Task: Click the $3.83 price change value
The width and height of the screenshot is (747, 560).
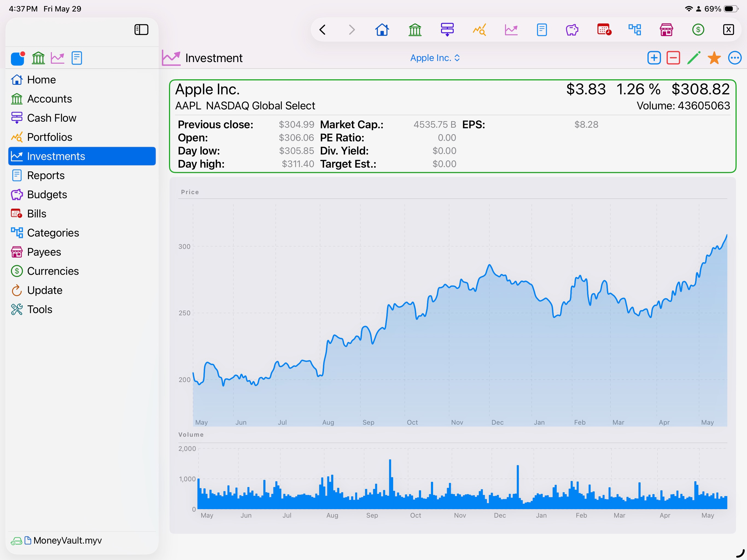Action: click(586, 89)
